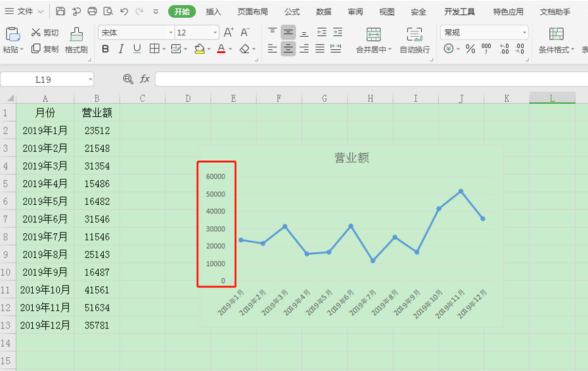Screen dimensions: 588x371
Task: Click the Paste clipboard icon
Action: [12, 34]
